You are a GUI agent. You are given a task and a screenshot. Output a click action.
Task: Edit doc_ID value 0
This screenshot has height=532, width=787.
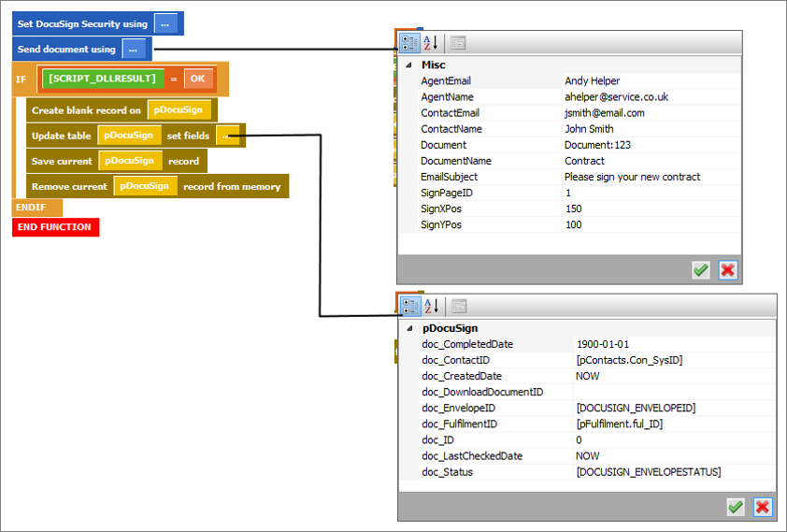click(675, 440)
